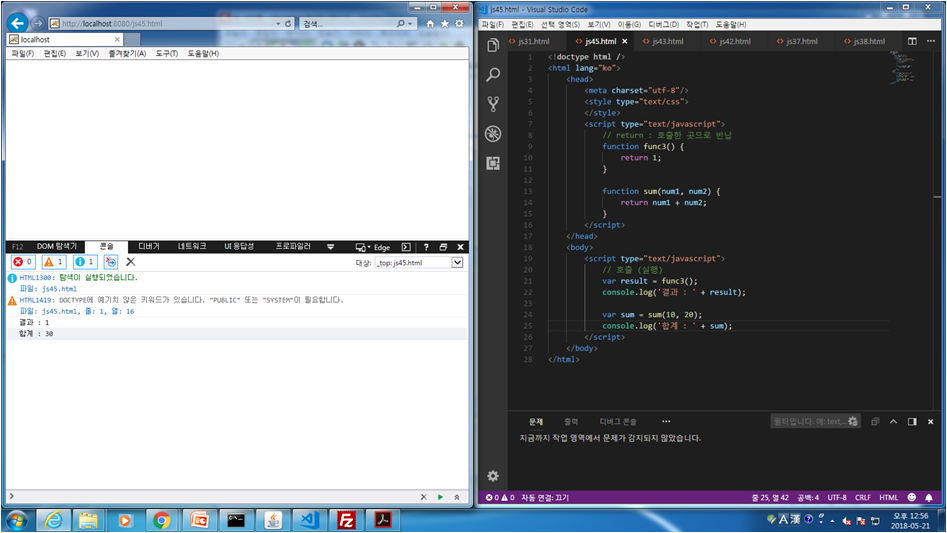Open IE home page icon
Image resolution: width=947 pixels, height=533 pixels.
tap(430, 24)
